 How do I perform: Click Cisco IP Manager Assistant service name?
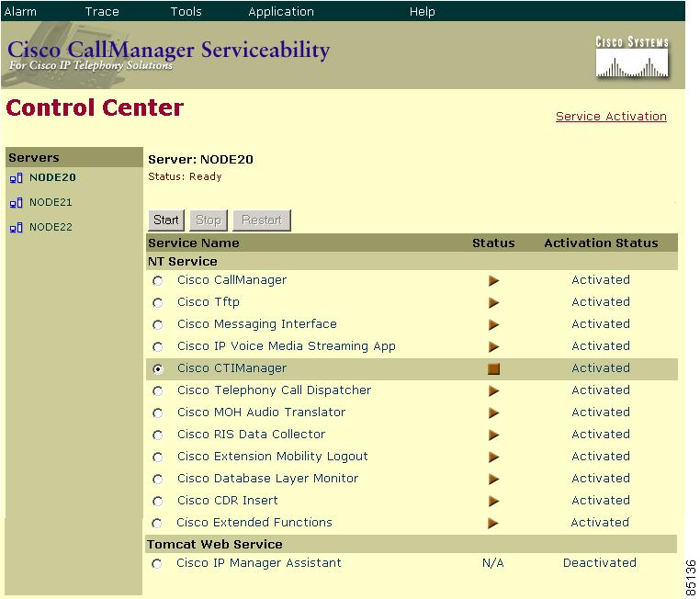tap(258, 563)
